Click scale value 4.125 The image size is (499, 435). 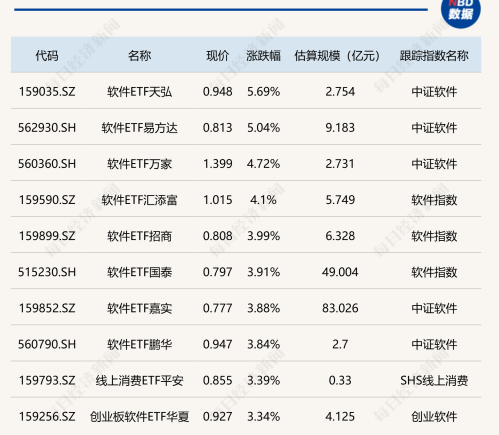(x=340, y=416)
